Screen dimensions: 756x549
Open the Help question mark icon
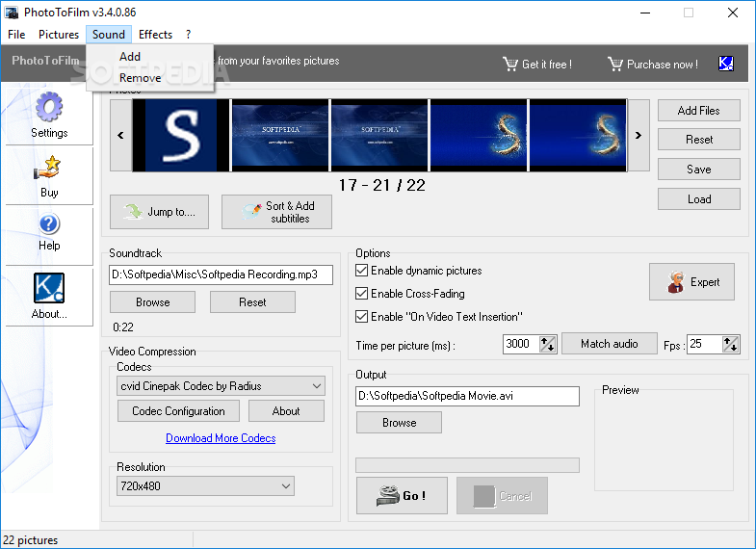click(49, 224)
